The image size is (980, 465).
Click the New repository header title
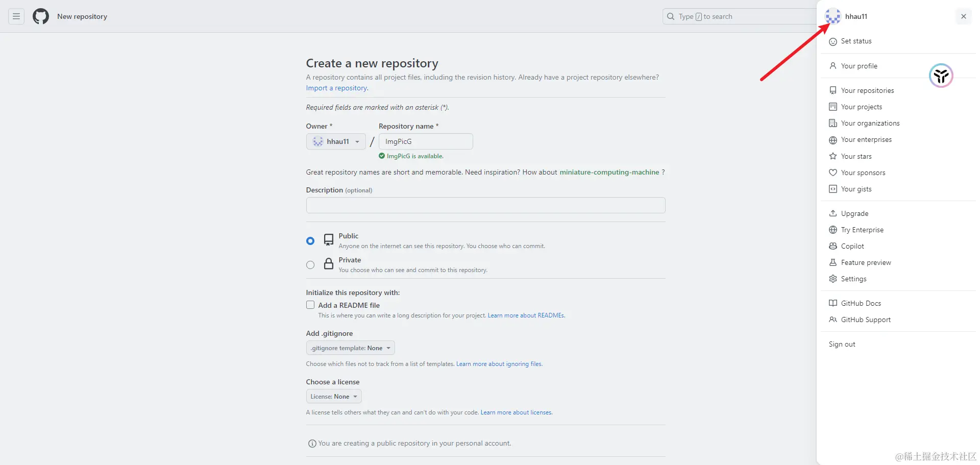point(82,16)
